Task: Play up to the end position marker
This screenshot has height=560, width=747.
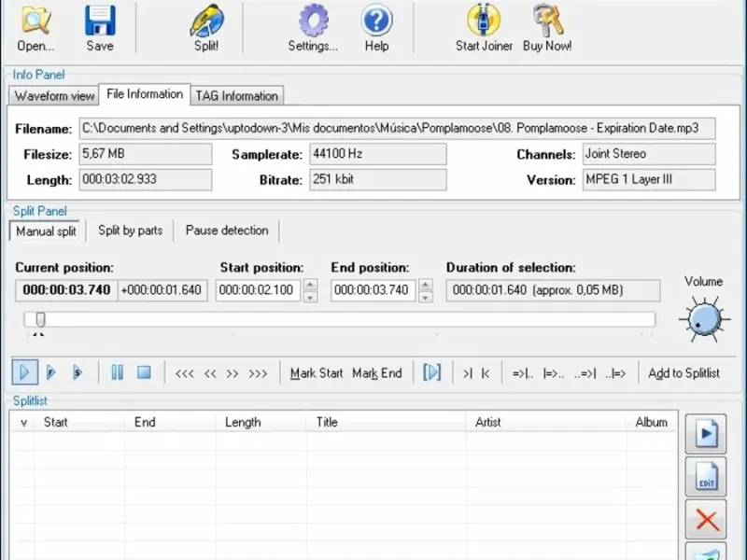Action: tap(78, 372)
